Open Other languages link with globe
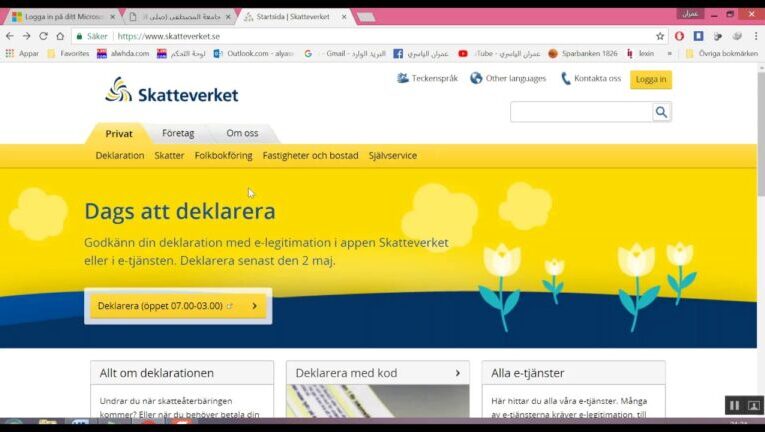Image resolution: width=765 pixels, height=432 pixels. [508, 78]
